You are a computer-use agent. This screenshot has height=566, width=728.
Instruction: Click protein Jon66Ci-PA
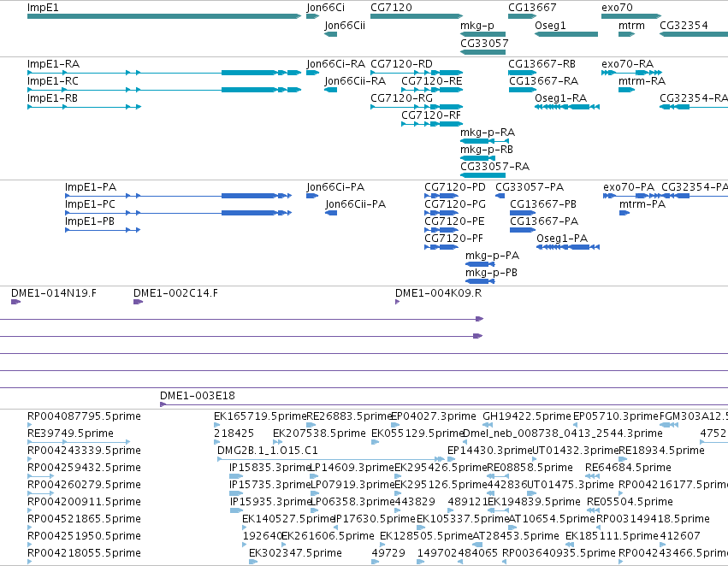point(312,196)
